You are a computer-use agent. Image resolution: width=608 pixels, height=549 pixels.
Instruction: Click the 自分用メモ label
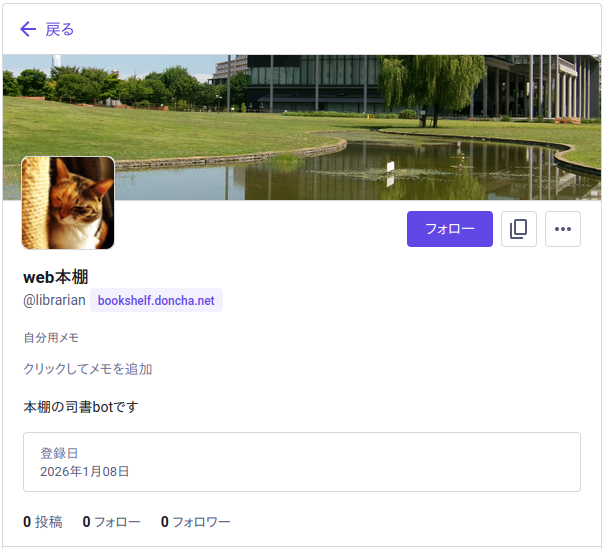point(51,338)
